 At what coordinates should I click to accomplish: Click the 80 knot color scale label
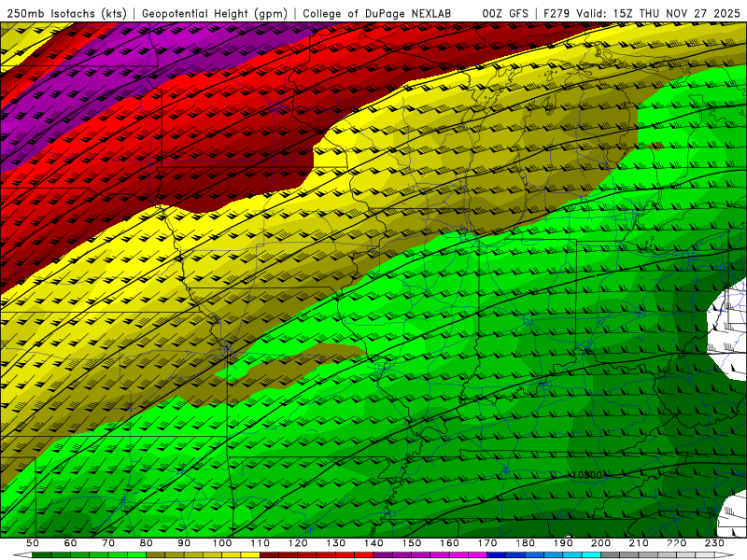pos(147,543)
